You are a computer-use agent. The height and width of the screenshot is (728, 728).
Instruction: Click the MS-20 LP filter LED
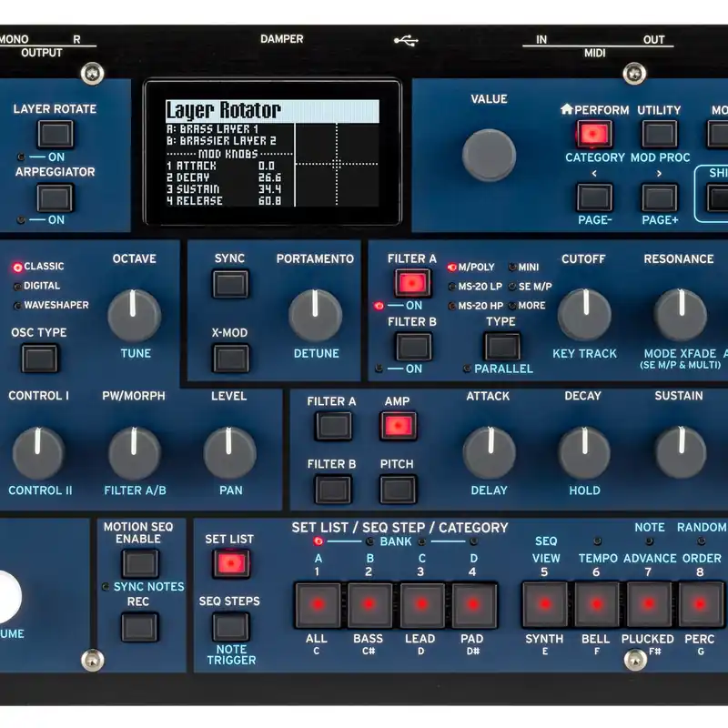tap(451, 287)
